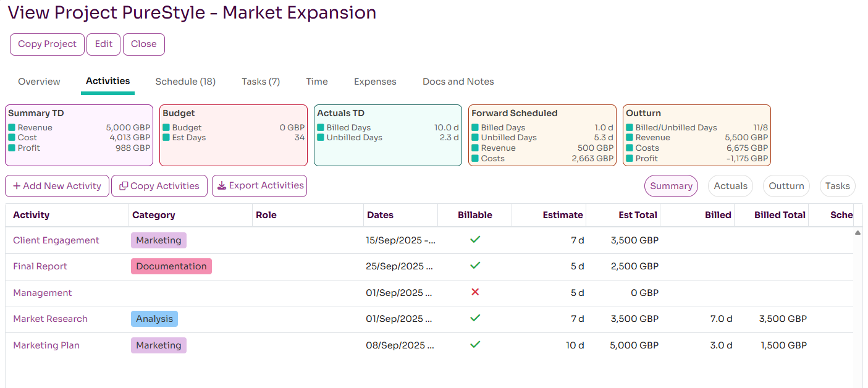Viewport: 868px width, 388px height.
Task: Click the plus Add New Activity button
Action: [57, 186]
